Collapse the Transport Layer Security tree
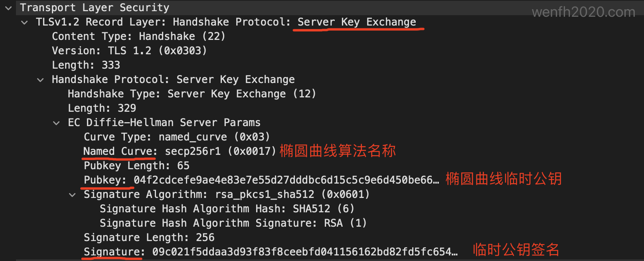 (8, 8)
